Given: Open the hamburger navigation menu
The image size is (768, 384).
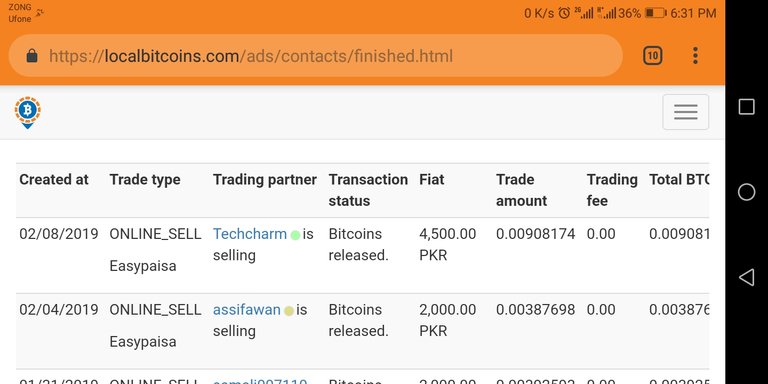Looking at the screenshot, I should [x=685, y=112].
